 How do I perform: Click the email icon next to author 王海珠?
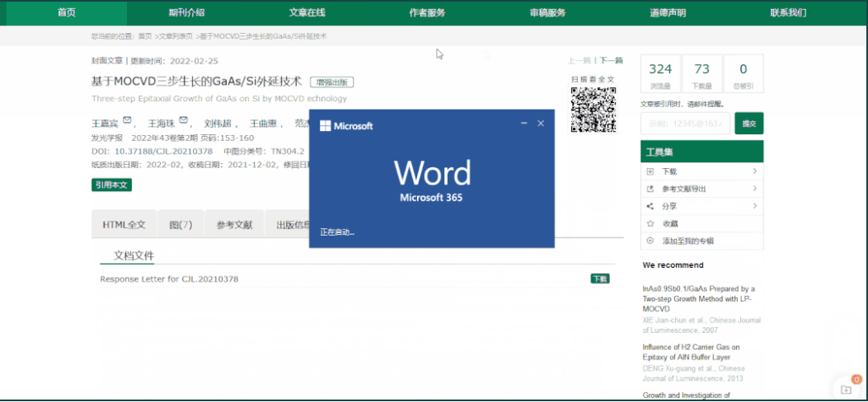click(x=183, y=122)
